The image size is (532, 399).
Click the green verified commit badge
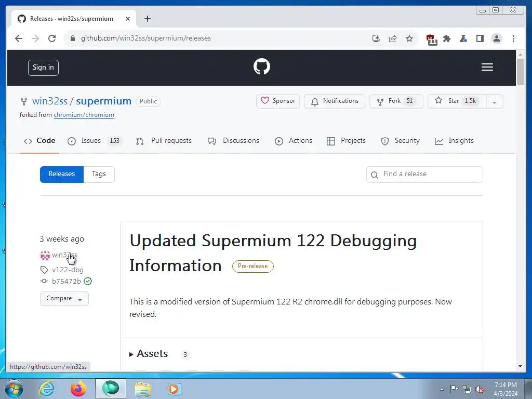click(x=88, y=281)
